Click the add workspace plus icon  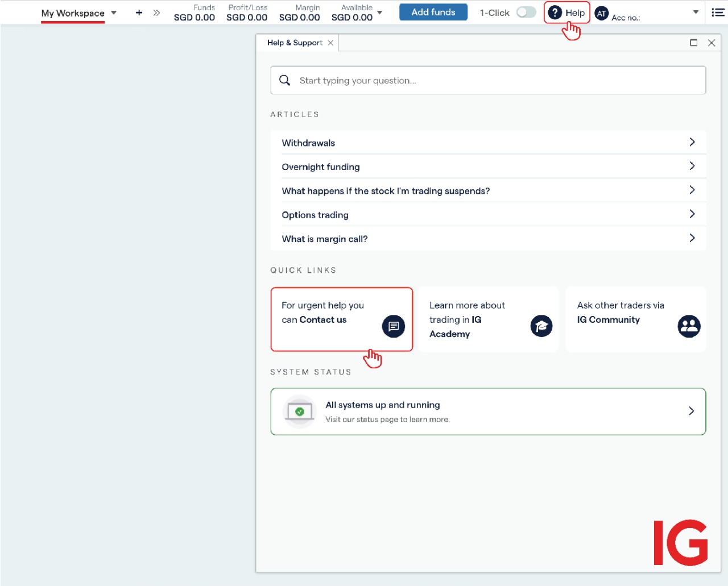coord(139,13)
